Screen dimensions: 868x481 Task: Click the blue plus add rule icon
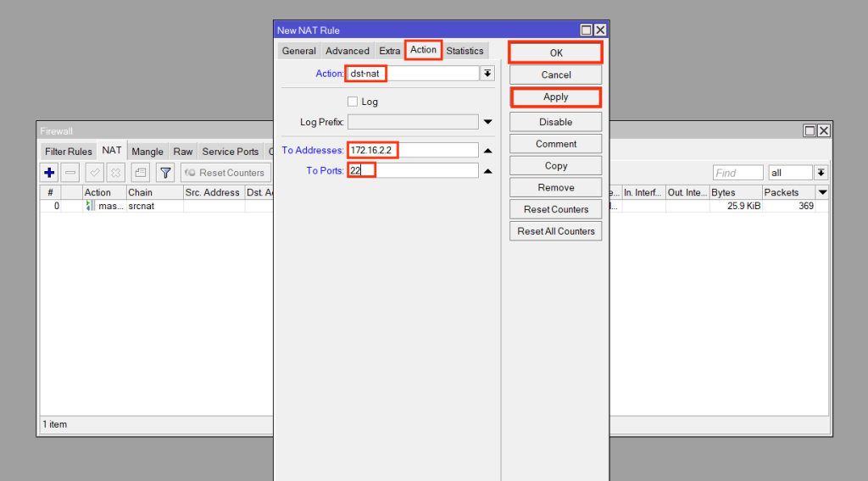[x=50, y=173]
